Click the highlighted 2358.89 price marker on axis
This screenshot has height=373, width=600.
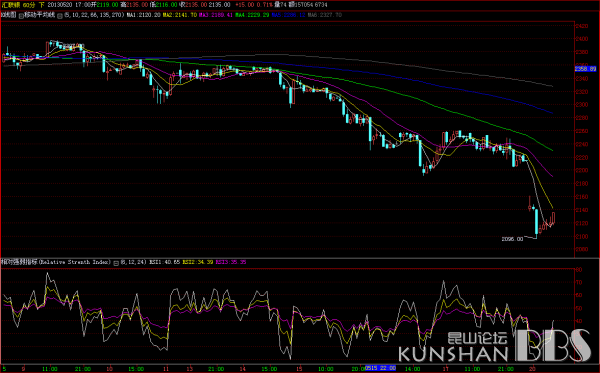[585, 69]
